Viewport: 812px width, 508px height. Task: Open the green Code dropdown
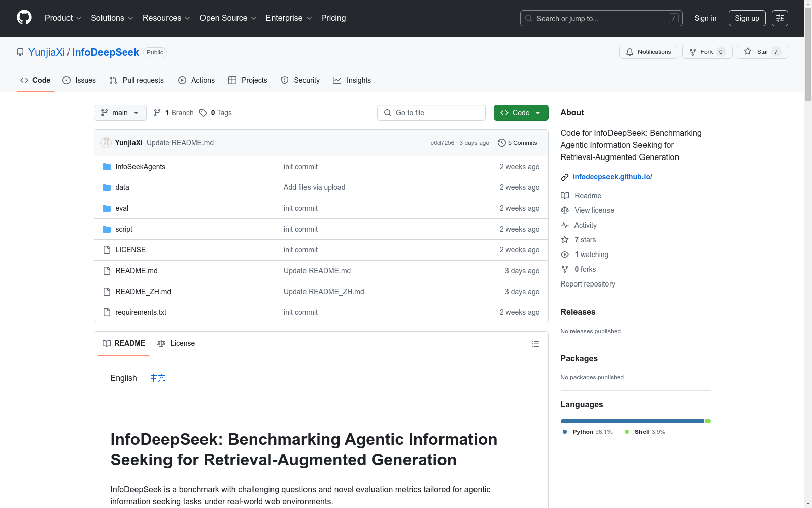(521, 113)
